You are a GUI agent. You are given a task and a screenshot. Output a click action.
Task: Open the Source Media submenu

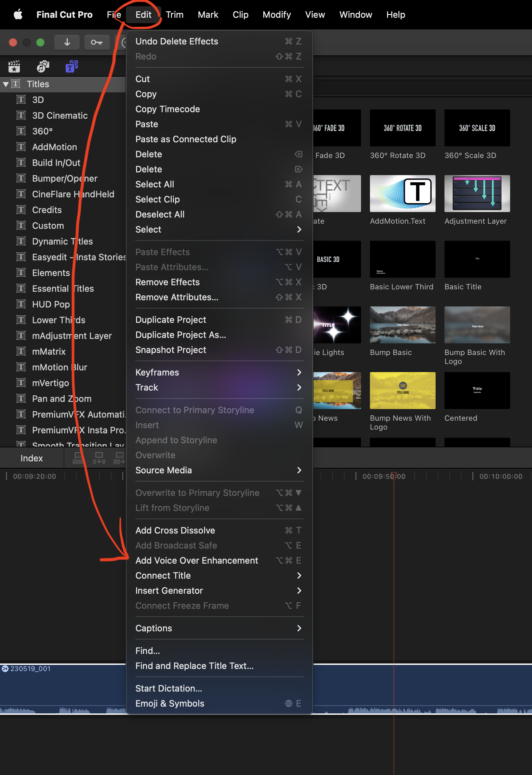tap(219, 470)
